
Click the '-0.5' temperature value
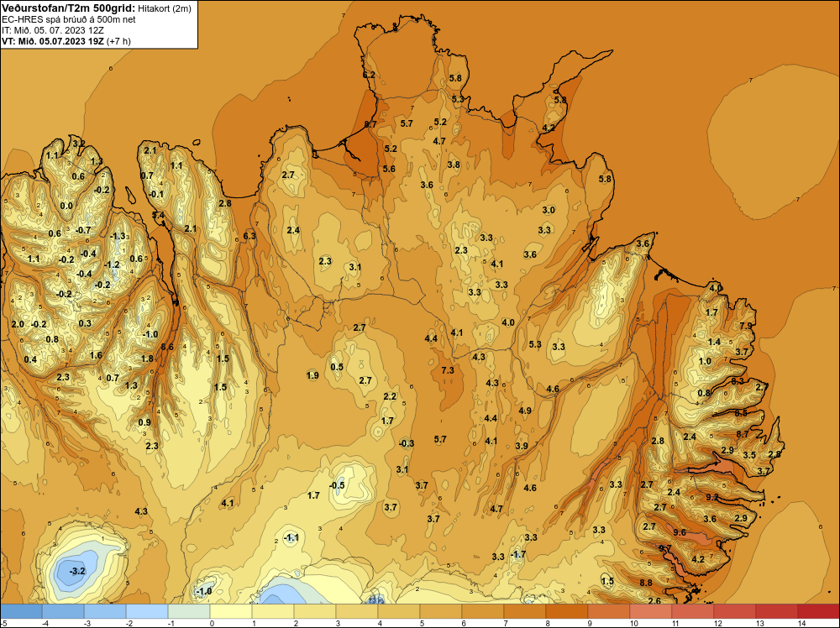(337, 485)
